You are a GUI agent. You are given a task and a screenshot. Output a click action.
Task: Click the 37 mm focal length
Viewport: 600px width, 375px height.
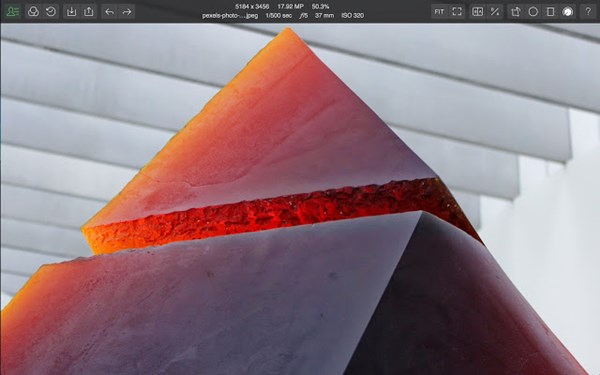[x=324, y=16]
